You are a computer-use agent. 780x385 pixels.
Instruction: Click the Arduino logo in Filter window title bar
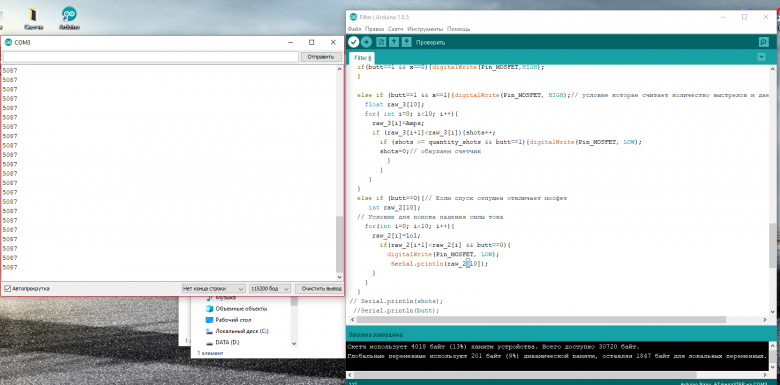(353, 17)
